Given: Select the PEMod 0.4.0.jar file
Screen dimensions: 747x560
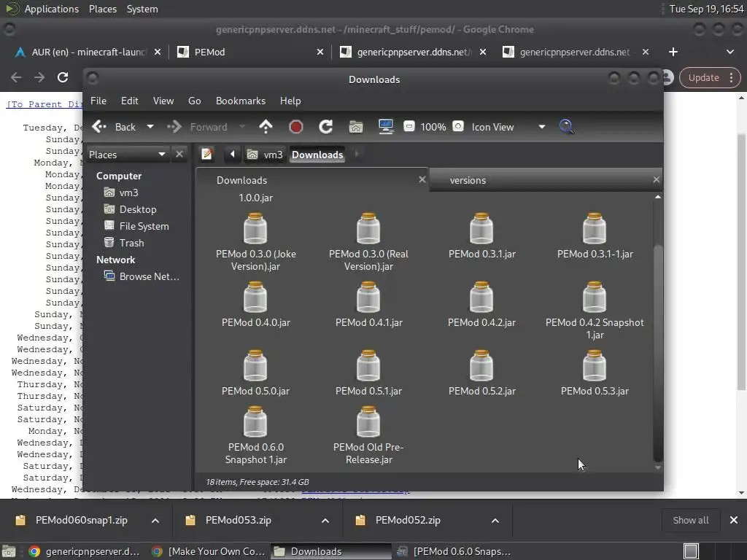Looking at the screenshot, I should coord(256,304).
